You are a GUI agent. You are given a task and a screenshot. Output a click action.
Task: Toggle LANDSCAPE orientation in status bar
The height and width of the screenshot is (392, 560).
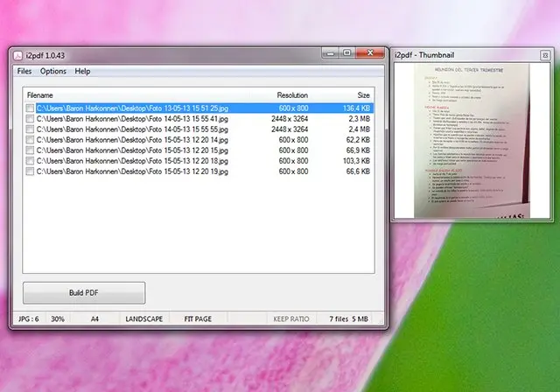coord(143,319)
